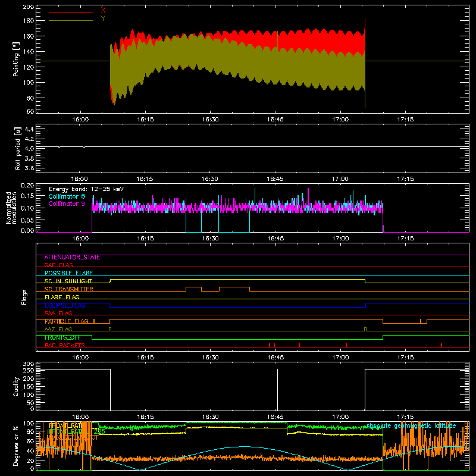Click the SAA_FLAG label
This screenshot has width=476, height=476.
58,313
